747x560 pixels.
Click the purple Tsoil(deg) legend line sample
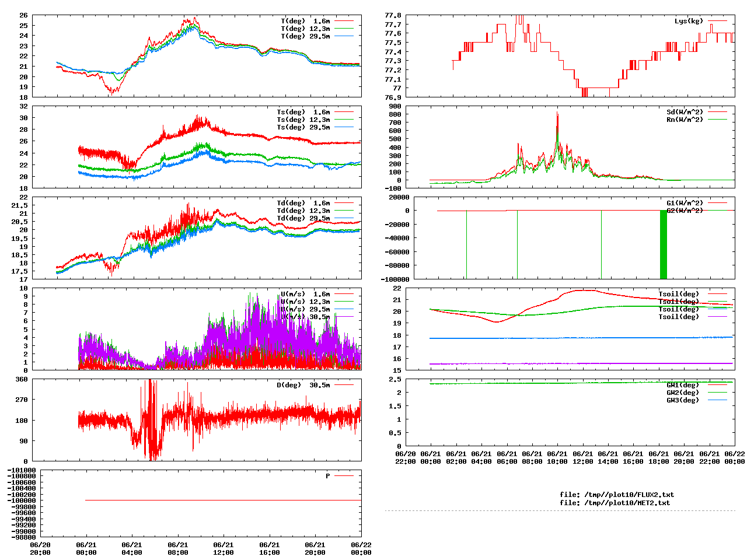pos(717,317)
